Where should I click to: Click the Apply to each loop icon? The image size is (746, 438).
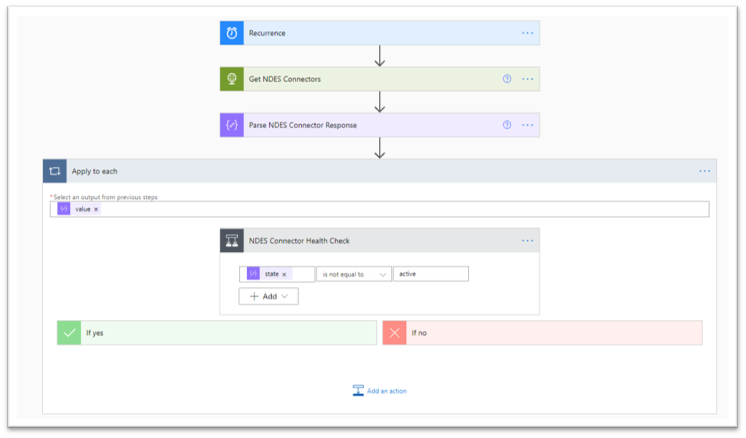tap(55, 171)
